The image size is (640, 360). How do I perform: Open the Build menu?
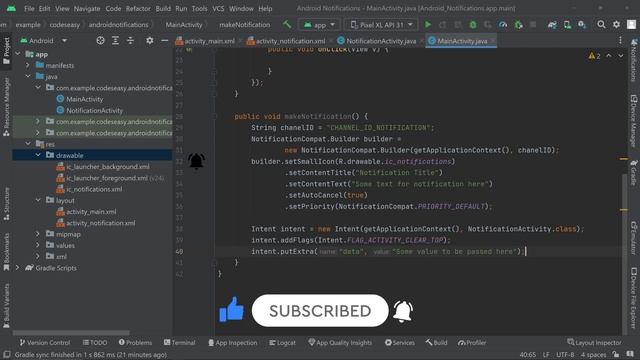pos(163,8)
